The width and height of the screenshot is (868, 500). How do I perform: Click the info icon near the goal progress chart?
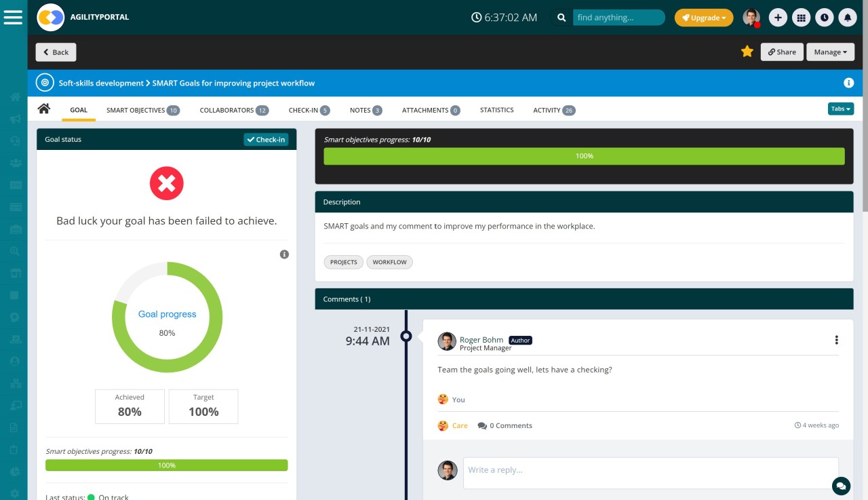pyautogui.click(x=285, y=254)
